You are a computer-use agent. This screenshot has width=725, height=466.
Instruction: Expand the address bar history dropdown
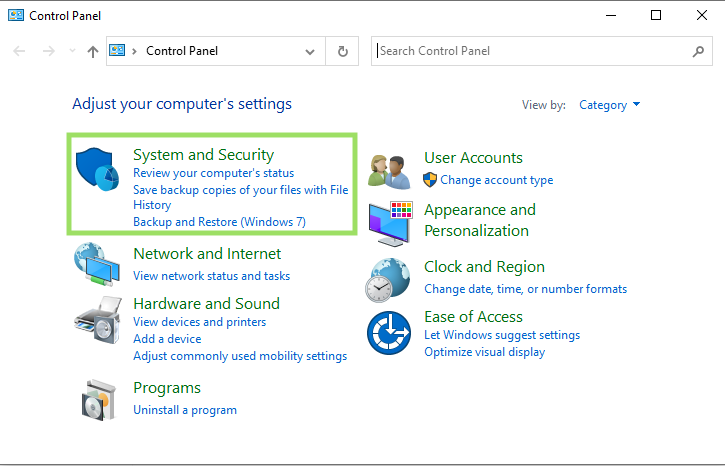point(310,51)
